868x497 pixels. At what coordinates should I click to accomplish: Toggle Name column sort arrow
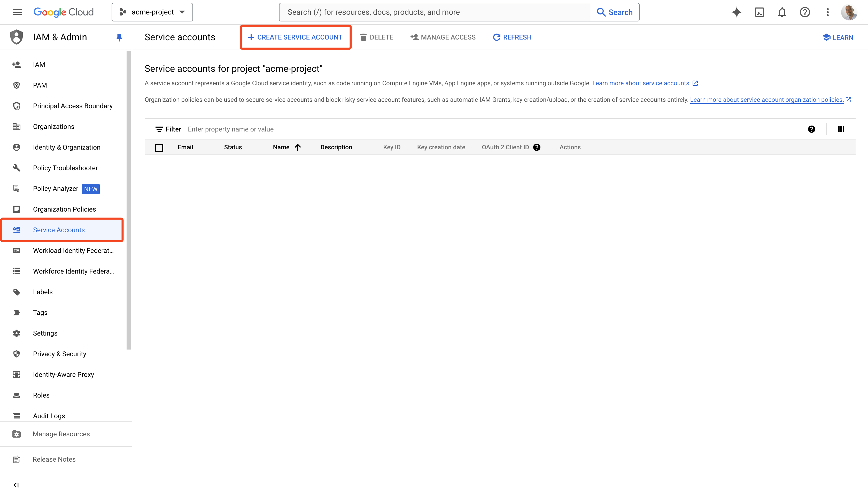pos(298,147)
